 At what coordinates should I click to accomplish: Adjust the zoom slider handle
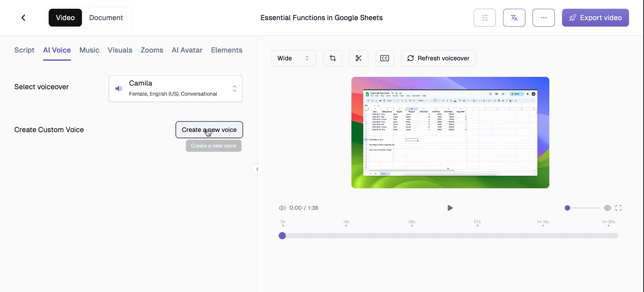567,208
